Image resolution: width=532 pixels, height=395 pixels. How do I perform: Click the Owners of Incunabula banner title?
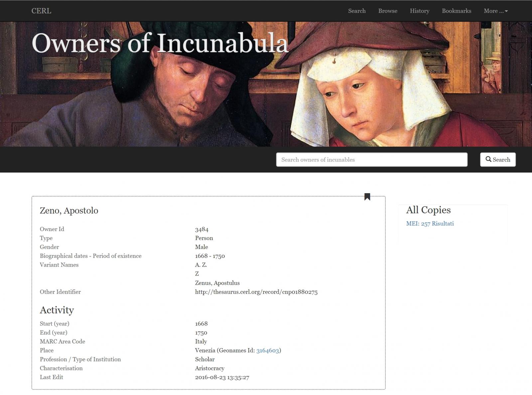coord(160,43)
